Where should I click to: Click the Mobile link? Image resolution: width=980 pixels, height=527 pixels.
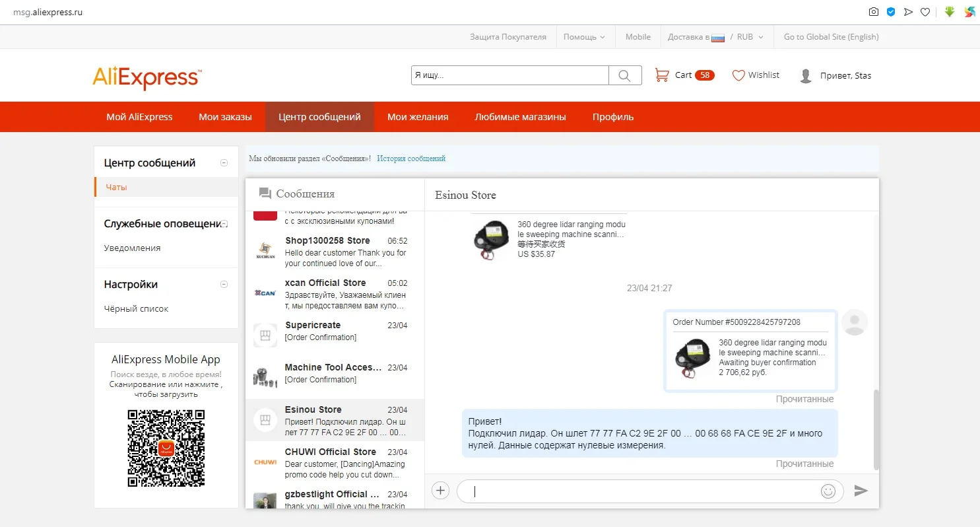638,37
